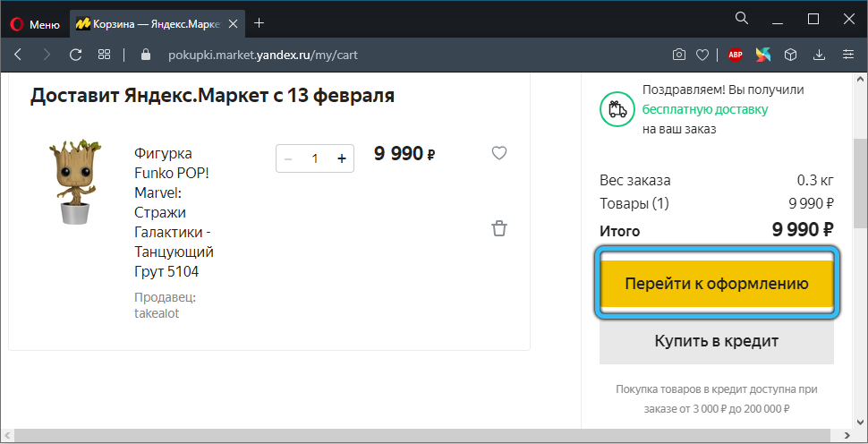Open the colorful pinwheel extension
Image resolution: width=868 pixels, height=444 pixels.
[762, 55]
